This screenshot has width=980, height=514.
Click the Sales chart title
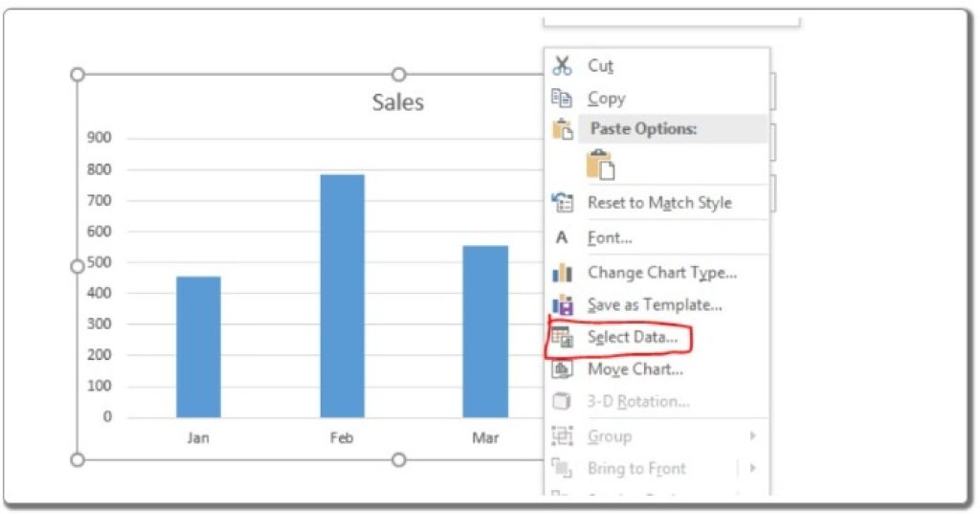[x=398, y=101]
